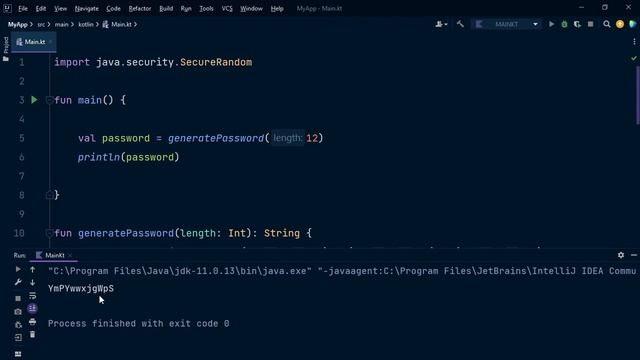This screenshot has width=640, height=360.
Task: Select the MainKt run tab
Action: [x=54, y=255]
